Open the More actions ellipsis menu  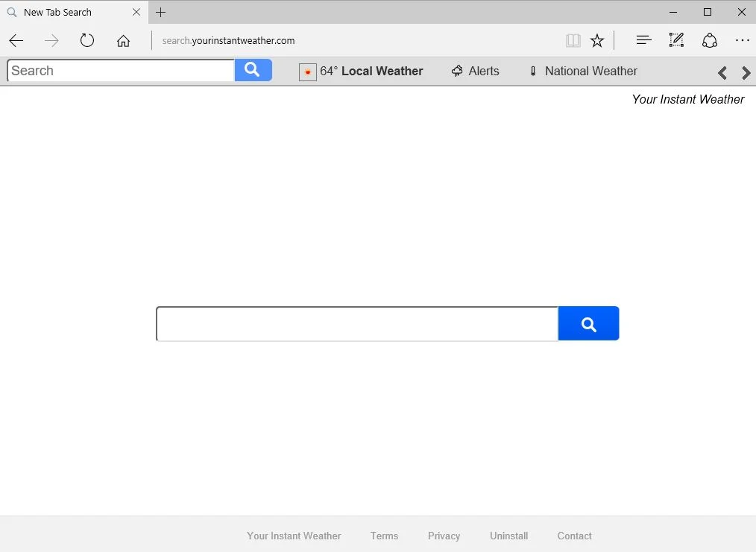pos(742,40)
